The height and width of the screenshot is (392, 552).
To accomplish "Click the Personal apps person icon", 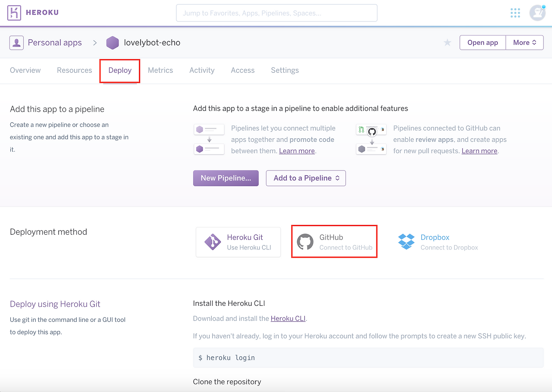I will [16, 43].
